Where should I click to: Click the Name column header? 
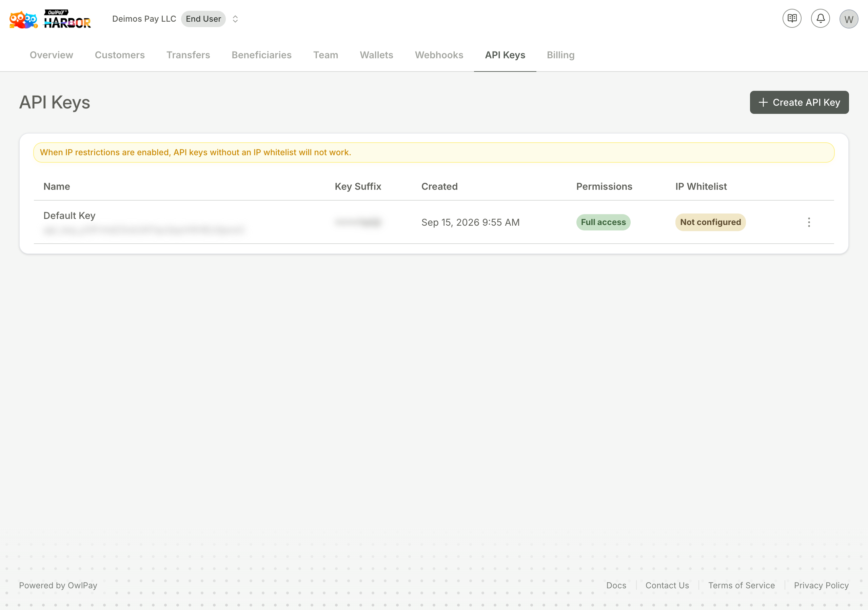coord(57,186)
